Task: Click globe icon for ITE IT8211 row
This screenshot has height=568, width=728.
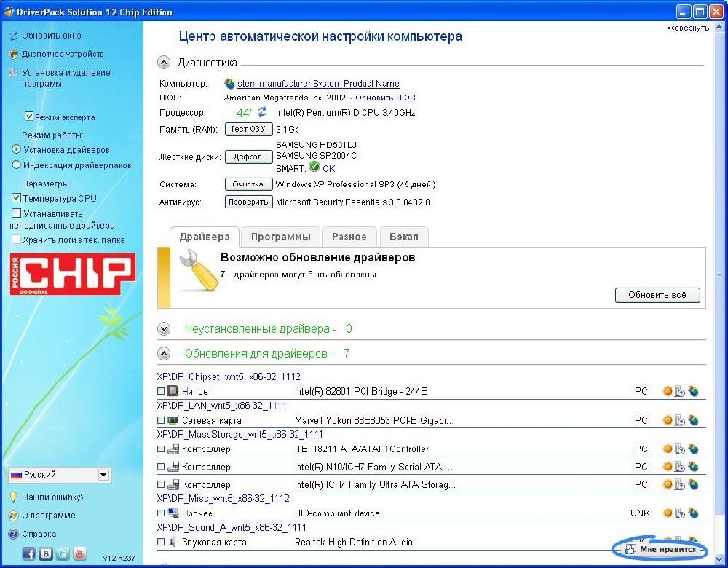Action: (693, 449)
